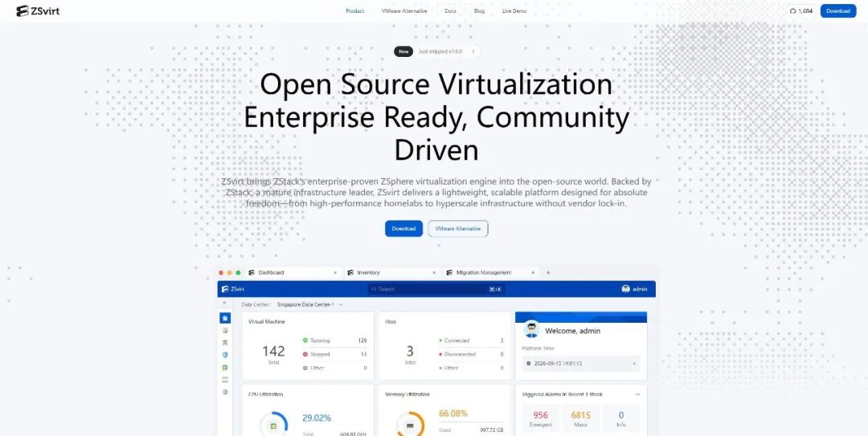
Task: Click the platform time 2026-09-15 field
Action: pos(581,364)
